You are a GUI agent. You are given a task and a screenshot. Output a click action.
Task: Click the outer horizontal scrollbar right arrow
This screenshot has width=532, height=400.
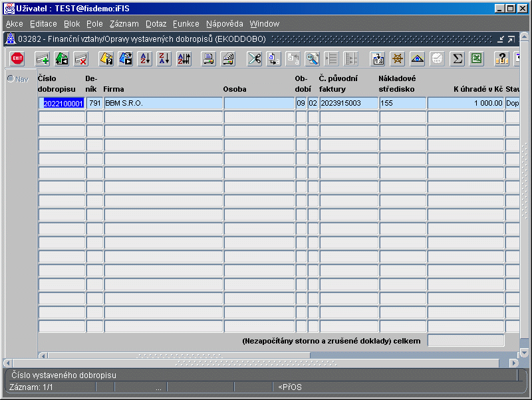click(514, 363)
